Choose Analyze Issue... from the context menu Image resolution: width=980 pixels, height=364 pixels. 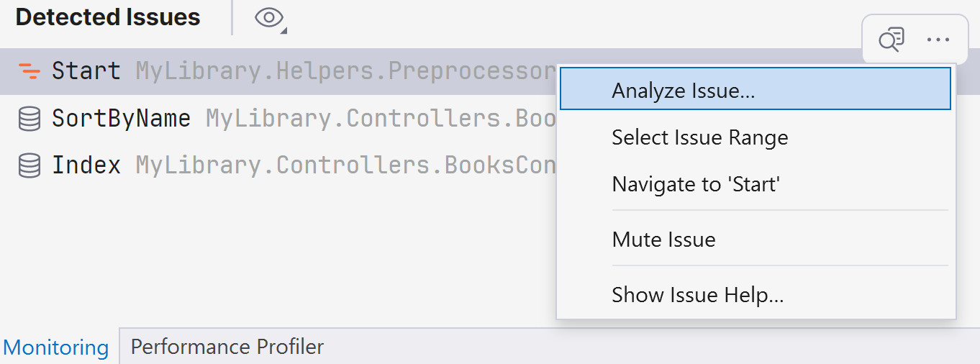pyautogui.click(x=683, y=91)
